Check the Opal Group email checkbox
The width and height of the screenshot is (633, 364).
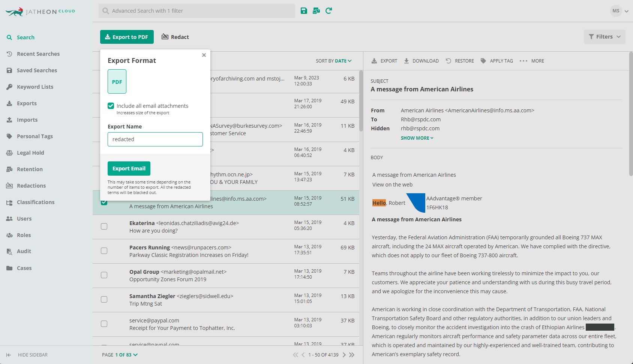point(104,275)
